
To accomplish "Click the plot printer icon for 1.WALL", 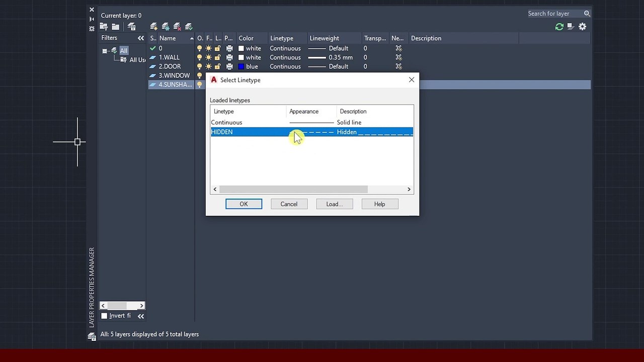I will point(229,57).
